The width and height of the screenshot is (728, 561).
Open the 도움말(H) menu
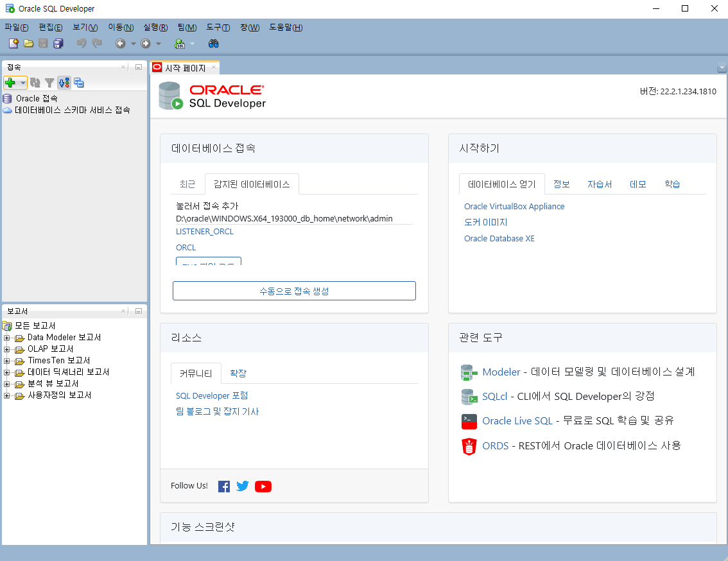pyautogui.click(x=286, y=28)
